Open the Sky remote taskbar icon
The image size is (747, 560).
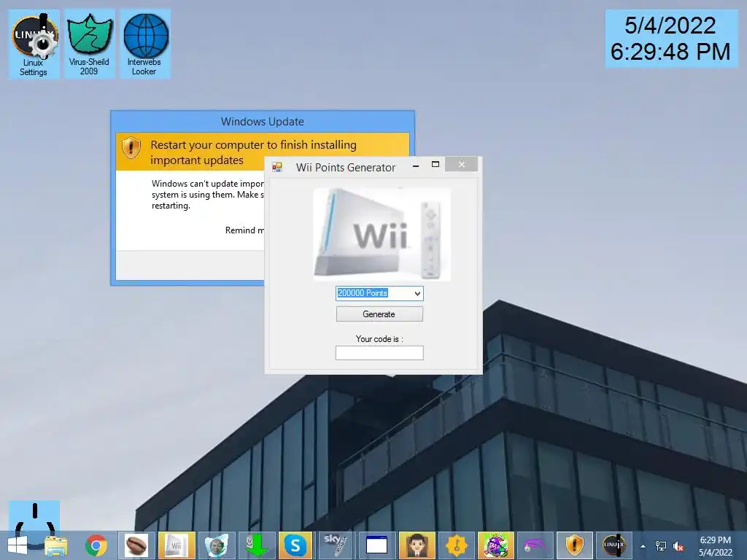pos(336,545)
